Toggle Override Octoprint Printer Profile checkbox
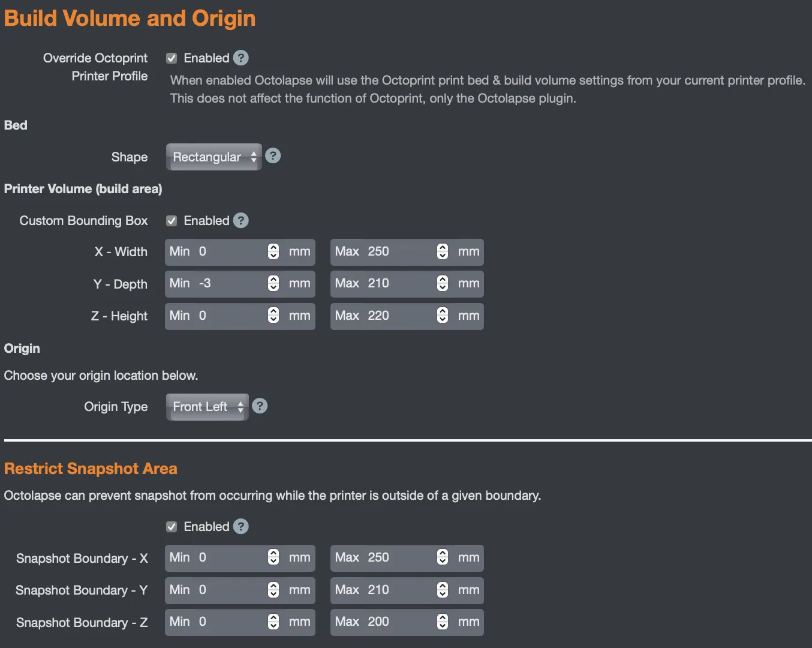This screenshot has height=648, width=812. (x=172, y=58)
